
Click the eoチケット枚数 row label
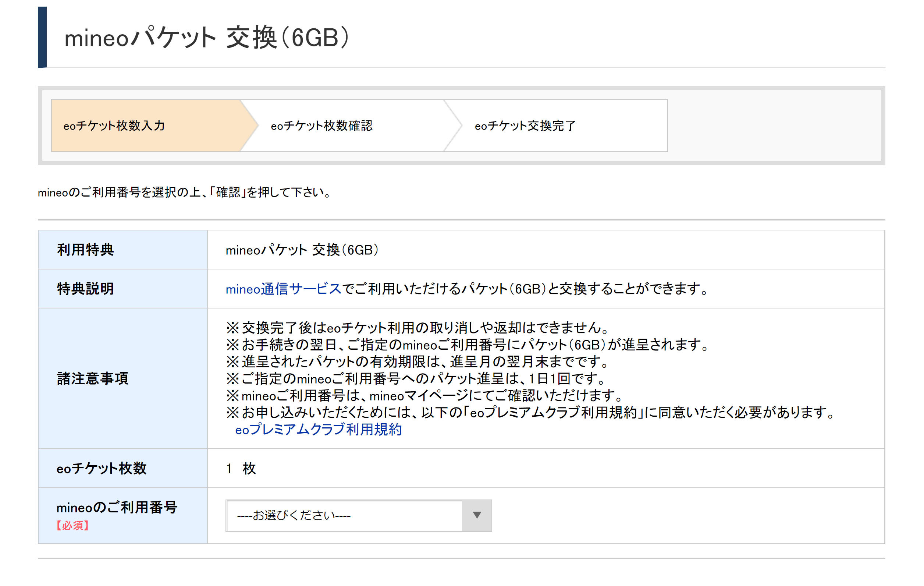[x=101, y=468]
